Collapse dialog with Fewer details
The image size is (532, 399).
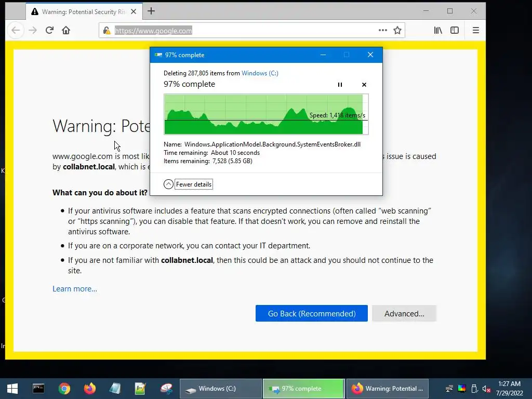tap(188, 184)
